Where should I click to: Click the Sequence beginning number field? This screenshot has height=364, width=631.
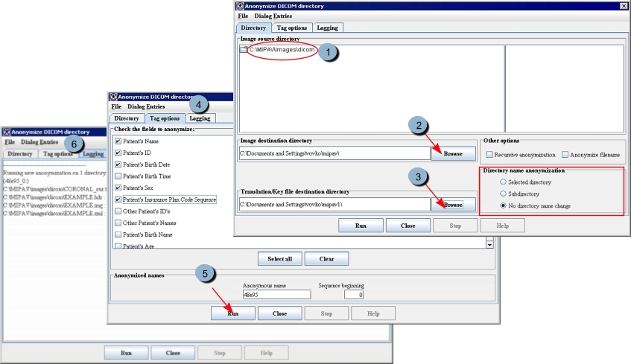(x=354, y=294)
